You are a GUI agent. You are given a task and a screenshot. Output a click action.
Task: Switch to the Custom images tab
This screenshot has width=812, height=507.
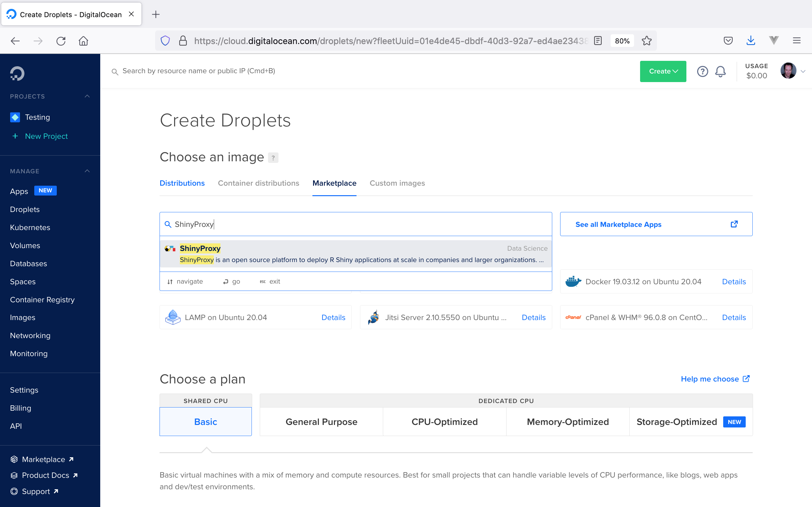(x=397, y=183)
